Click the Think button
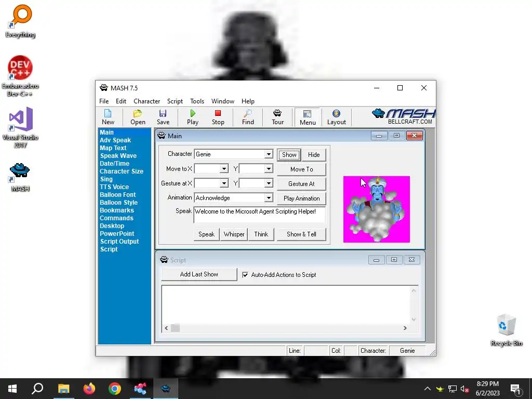Viewport: 532px width, 399px height. (x=261, y=234)
